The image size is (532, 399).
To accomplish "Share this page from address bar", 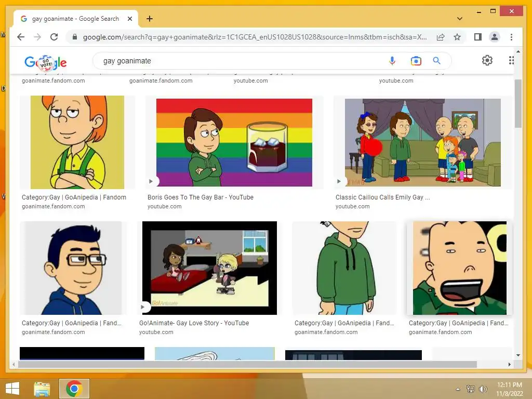I will pos(441,37).
